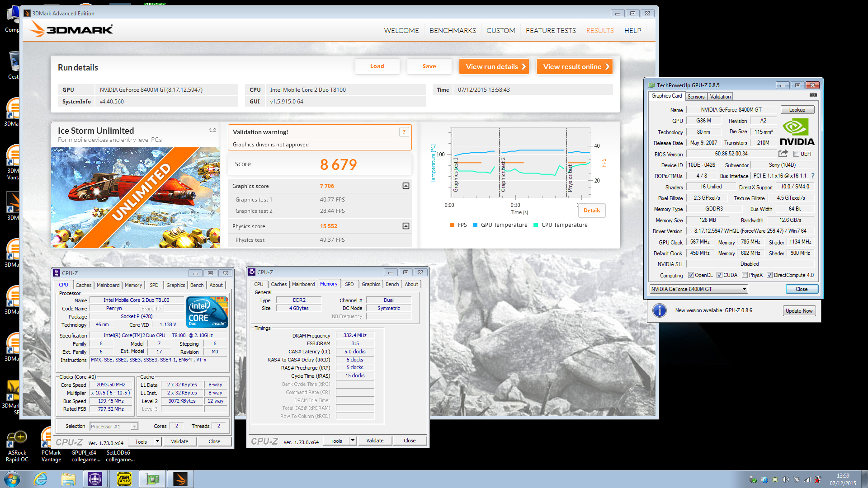Go to the FEATURE TESTS tab
Image resolution: width=868 pixels, height=488 pixels.
(x=551, y=30)
